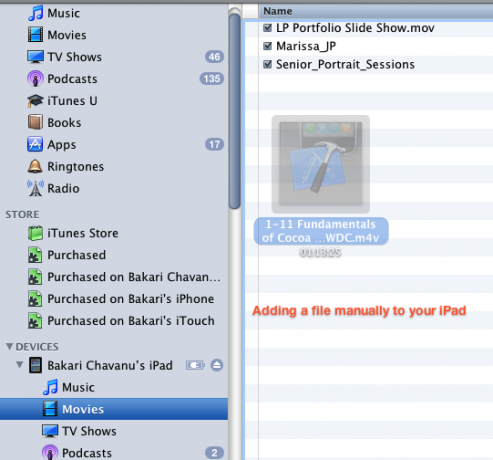Click the iPad battery status icon
Screen dimensions: 493x460
pyautogui.click(x=195, y=365)
